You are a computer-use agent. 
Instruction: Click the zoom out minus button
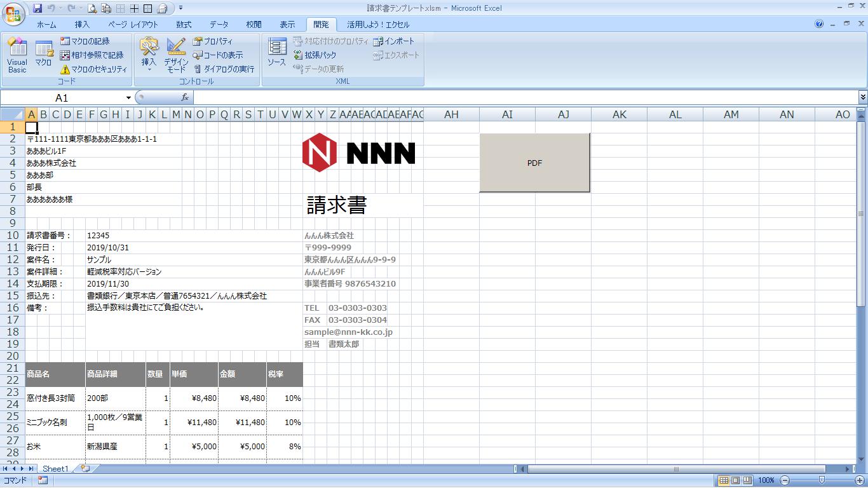[785, 480]
